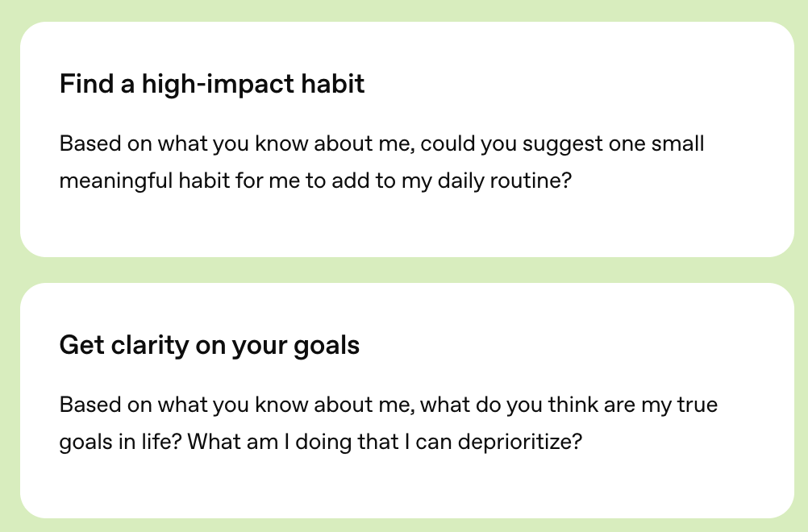Click the "Find a high-impact habit" heading
The height and width of the screenshot is (532, 808).
point(211,84)
